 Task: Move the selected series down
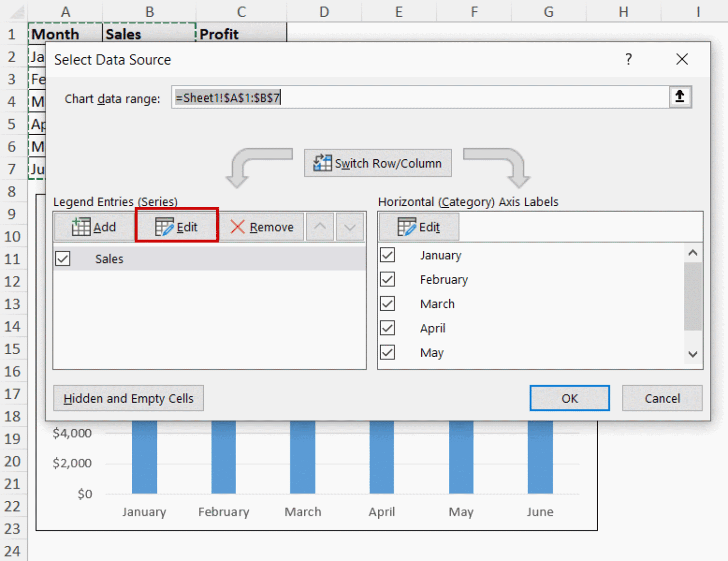[349, 227]
